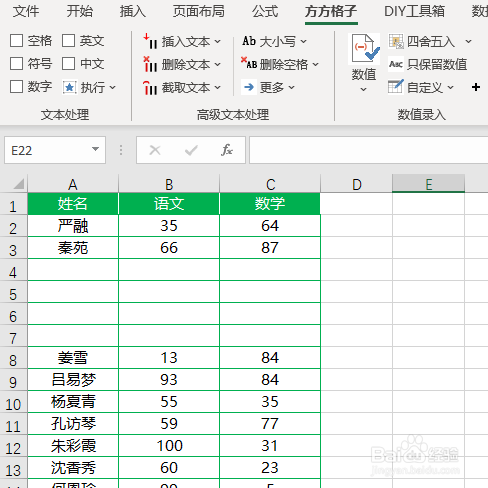Switch to the 开始 tab
Screen dimensions: 488x488
point(79,11)
